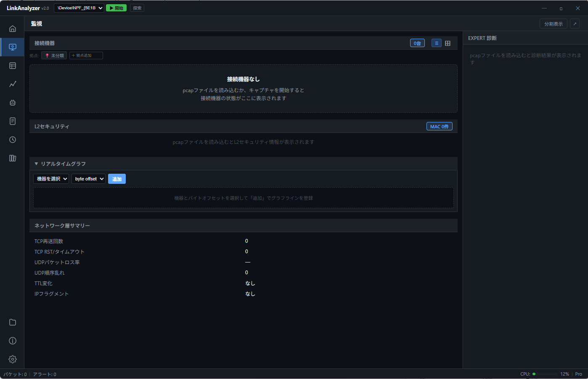This screenshot has height=379, width=588.
Task: Click the + 拠点追加 button
Action: tap(86, 56)
